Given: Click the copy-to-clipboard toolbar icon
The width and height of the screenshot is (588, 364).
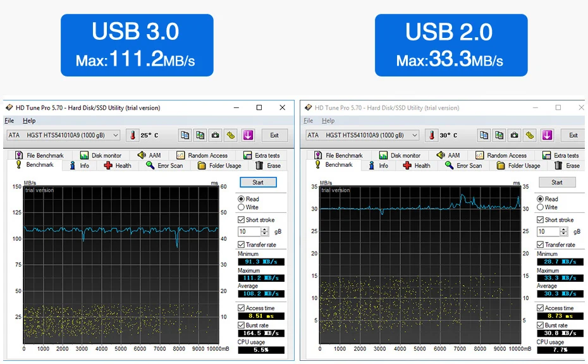Looking at the screenshot, I should (185, 135).
